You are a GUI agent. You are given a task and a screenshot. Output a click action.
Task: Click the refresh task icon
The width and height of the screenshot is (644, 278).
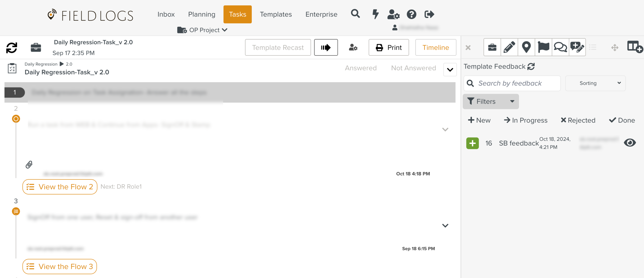point(12,48)
